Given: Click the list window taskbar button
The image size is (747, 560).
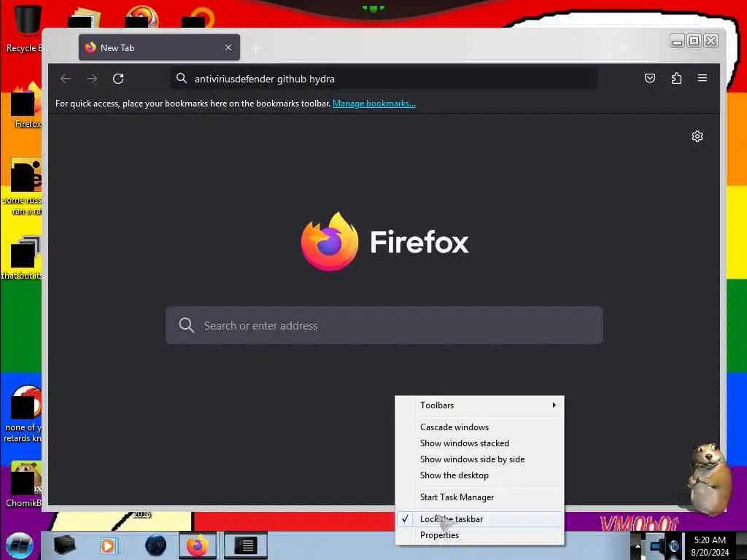Looking at the screenshot, I should [246, 545].
